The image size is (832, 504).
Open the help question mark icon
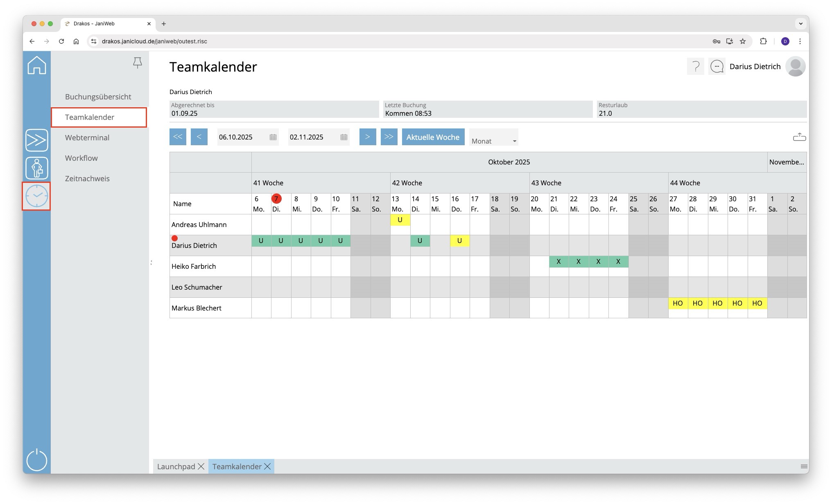pos(695,66)
